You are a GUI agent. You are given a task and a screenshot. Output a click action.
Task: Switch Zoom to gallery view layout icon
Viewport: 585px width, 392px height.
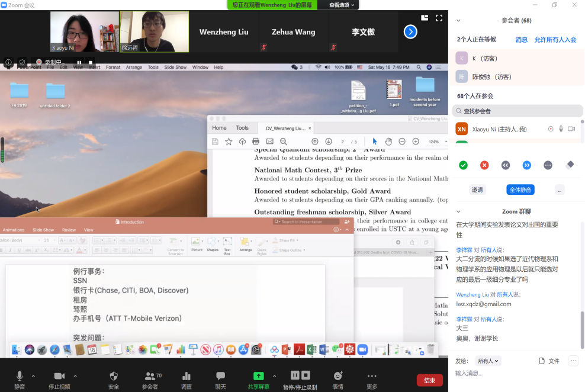coord(425,18)
